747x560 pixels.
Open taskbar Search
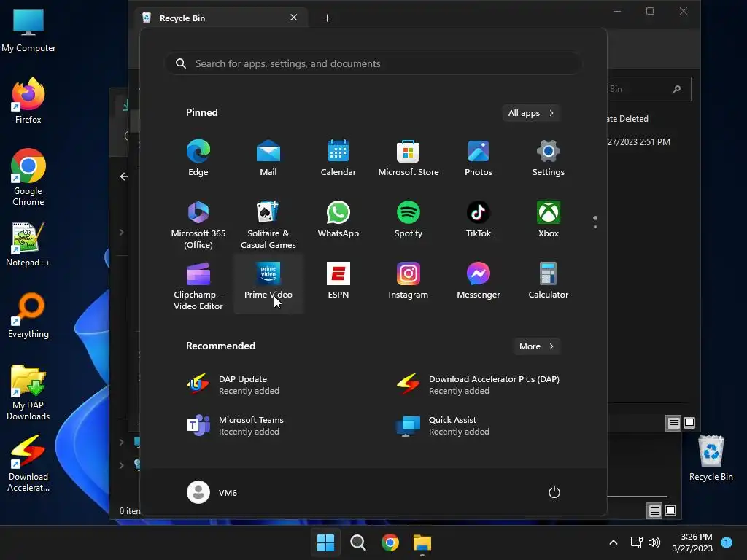coord(357,542)
